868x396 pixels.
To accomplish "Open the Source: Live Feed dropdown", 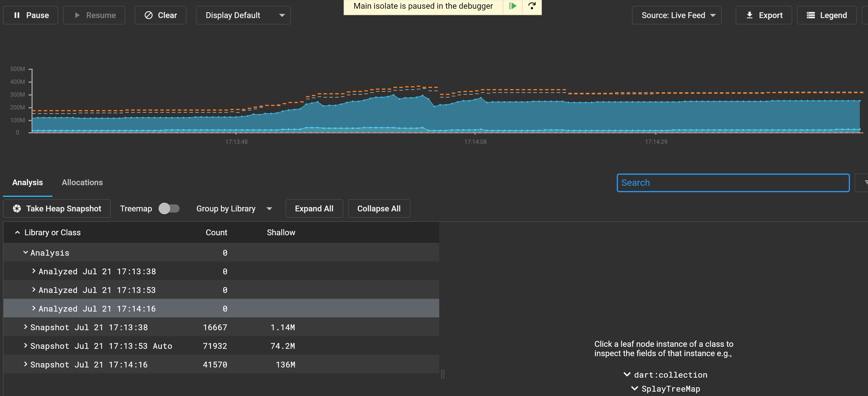I will pos(676,15).
